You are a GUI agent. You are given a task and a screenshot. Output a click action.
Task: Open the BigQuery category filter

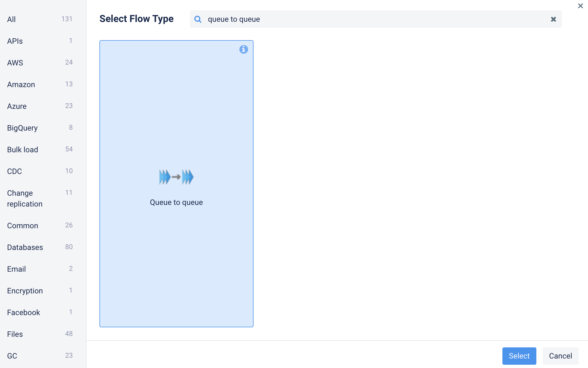tap(22, 128)
